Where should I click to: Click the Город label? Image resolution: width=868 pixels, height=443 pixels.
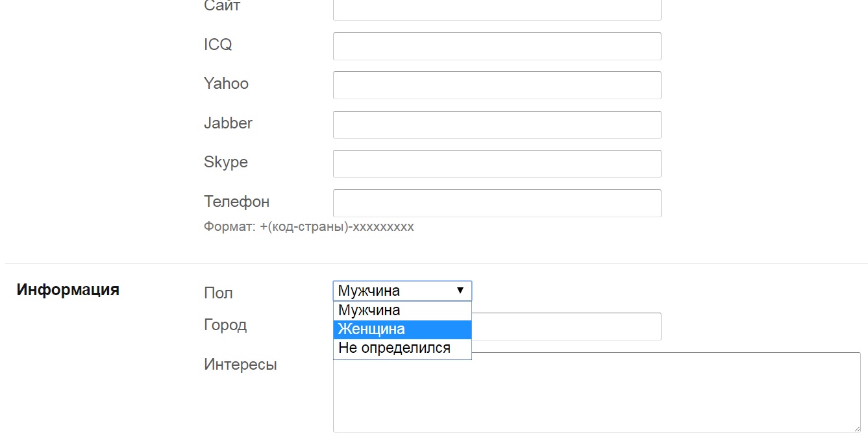[225, 325]
